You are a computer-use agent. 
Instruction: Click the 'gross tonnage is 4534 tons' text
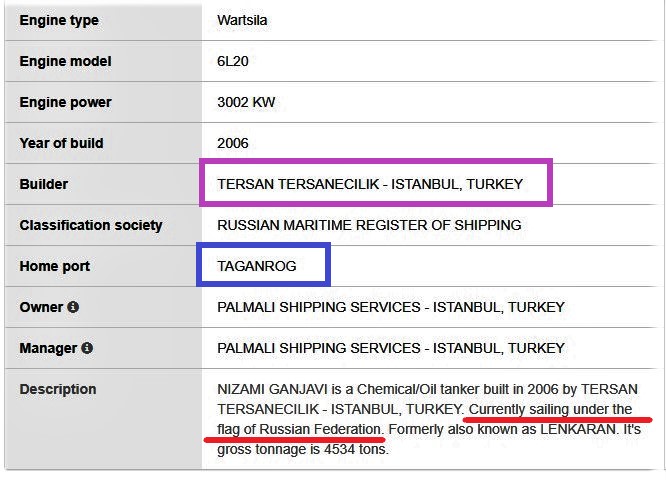(302, 449)
